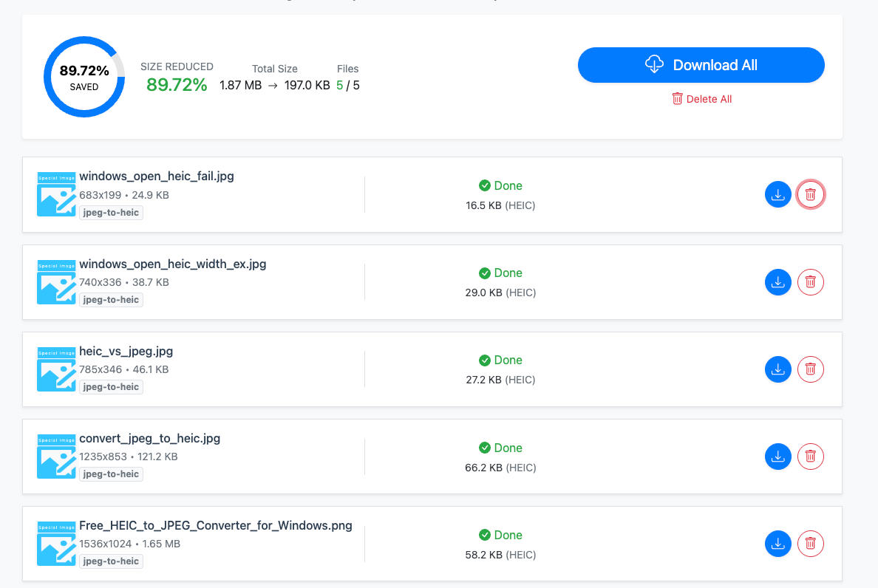Click the 785x346 • 46.1 KB details
The image size is (878, 588).
point(124,370)
